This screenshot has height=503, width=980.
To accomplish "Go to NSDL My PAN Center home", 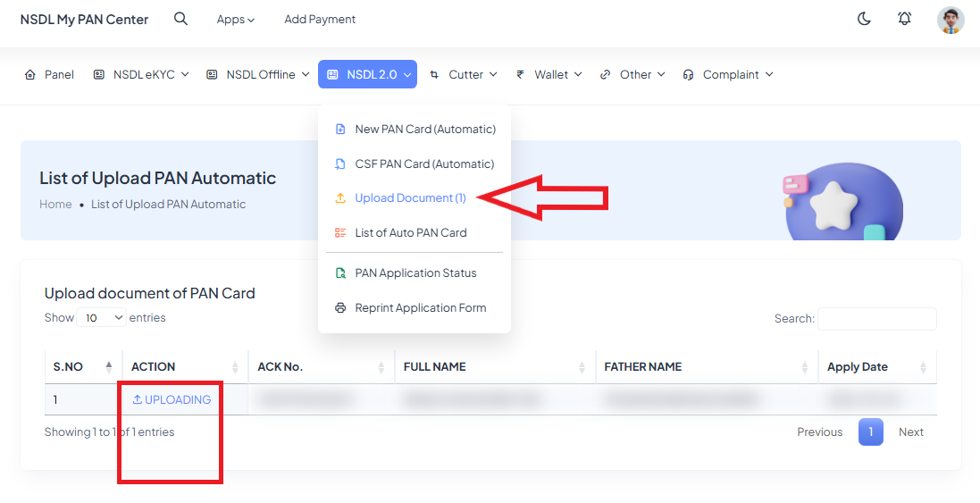I will [84, 20].
